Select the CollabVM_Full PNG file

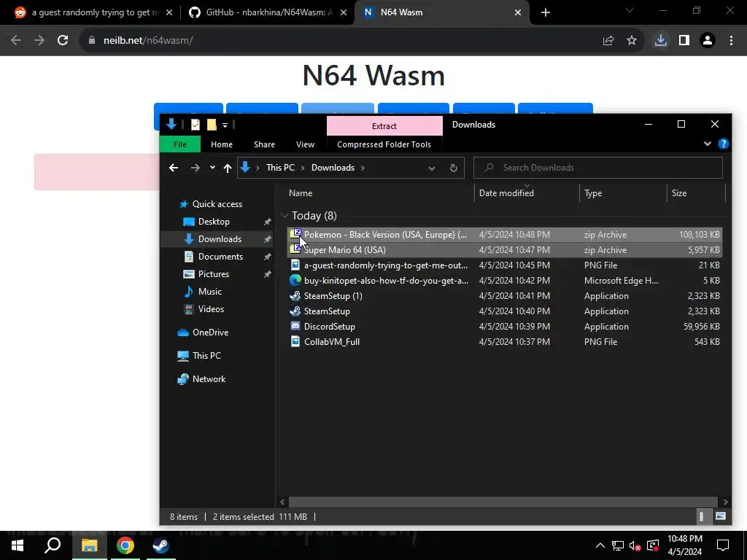[x=505, y=342]
